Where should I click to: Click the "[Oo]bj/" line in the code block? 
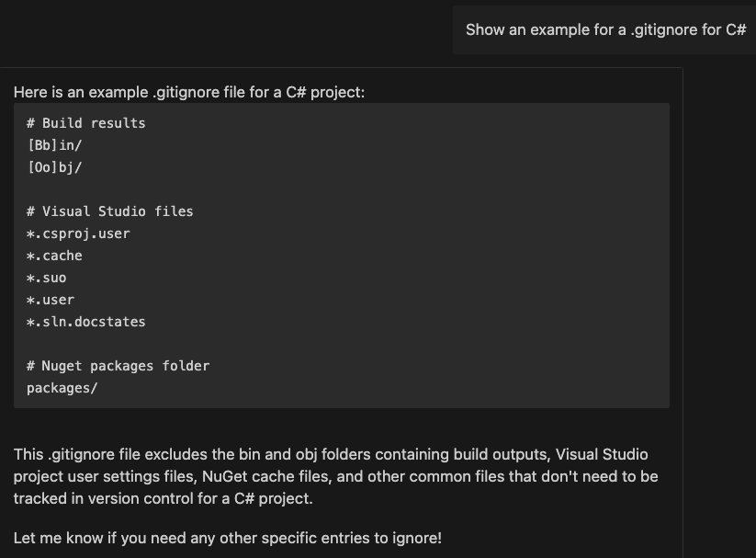tap(55, 167)
